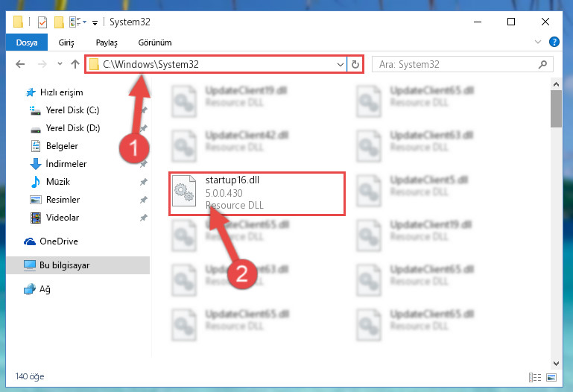This screenshot has height=392, width=573.
Task: Open the help question mark icon
Action: point(554,42)
